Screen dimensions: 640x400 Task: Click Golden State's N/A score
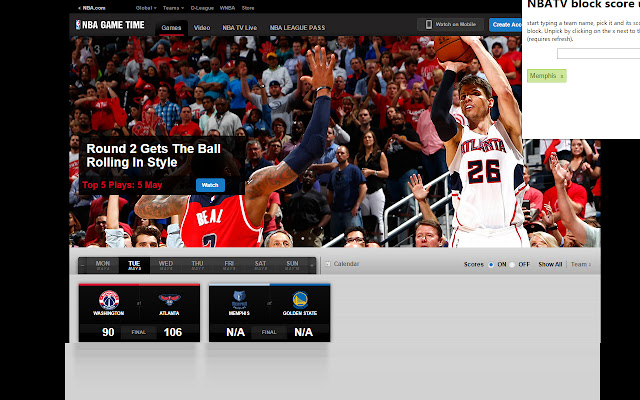[304, 332]
